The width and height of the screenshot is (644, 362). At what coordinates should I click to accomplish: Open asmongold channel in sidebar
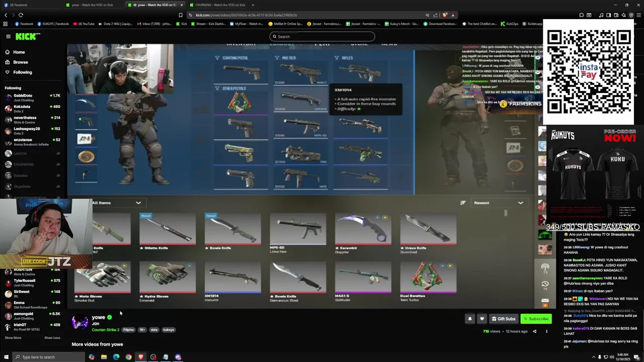point(32,316)
